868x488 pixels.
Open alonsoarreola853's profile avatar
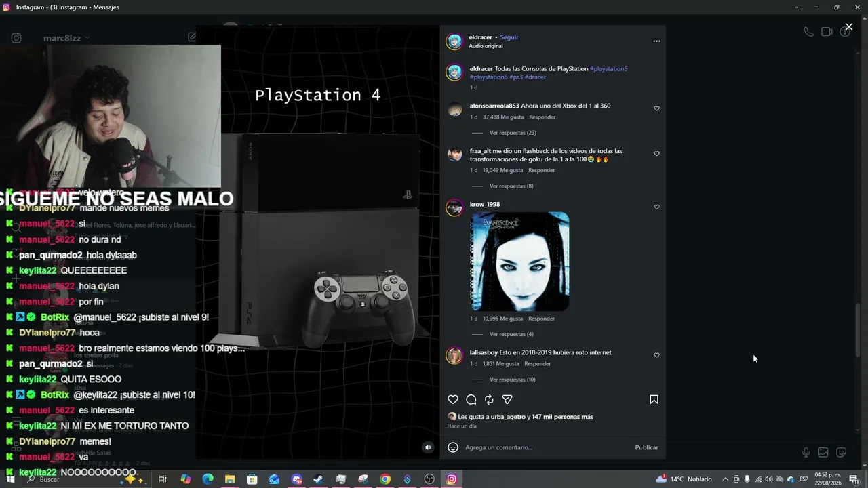(x=454, y=110)
